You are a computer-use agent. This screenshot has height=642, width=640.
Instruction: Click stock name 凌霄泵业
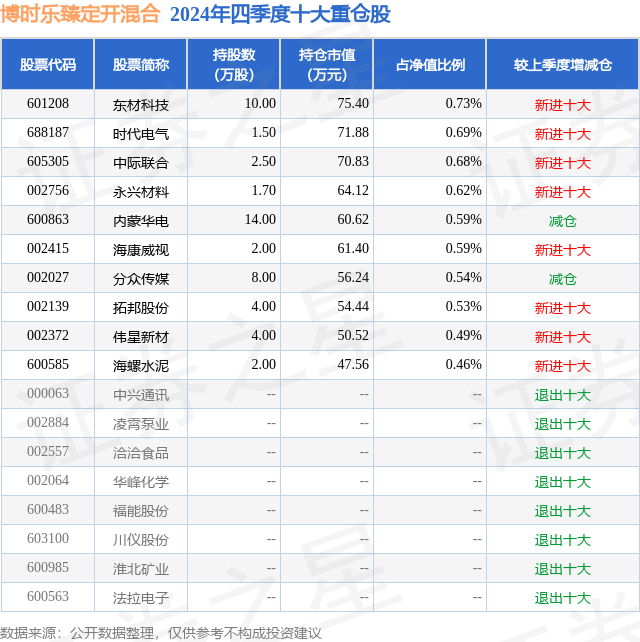click(141, 424)
